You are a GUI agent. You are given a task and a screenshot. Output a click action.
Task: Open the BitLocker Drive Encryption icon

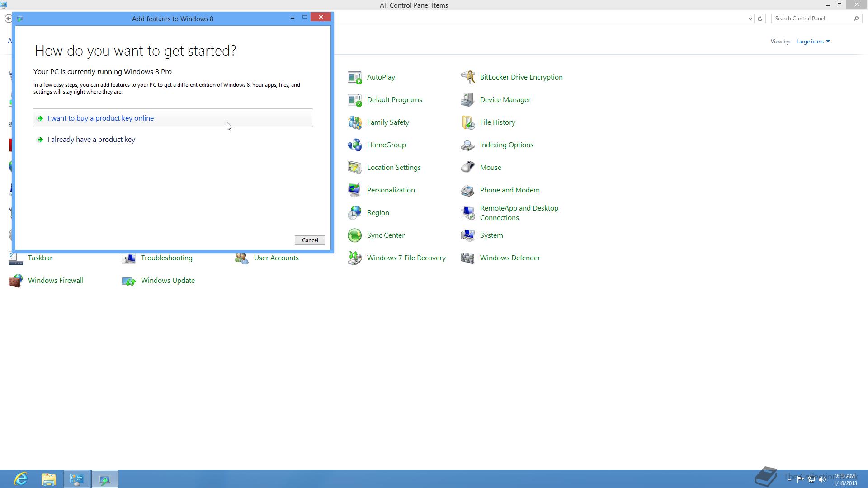pos(468,77)
